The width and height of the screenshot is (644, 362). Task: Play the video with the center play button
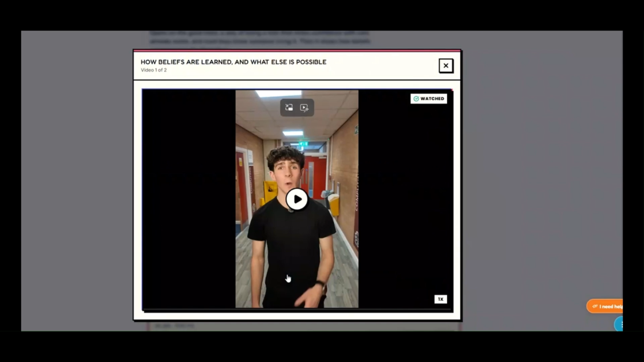click(x=297, y=199)
